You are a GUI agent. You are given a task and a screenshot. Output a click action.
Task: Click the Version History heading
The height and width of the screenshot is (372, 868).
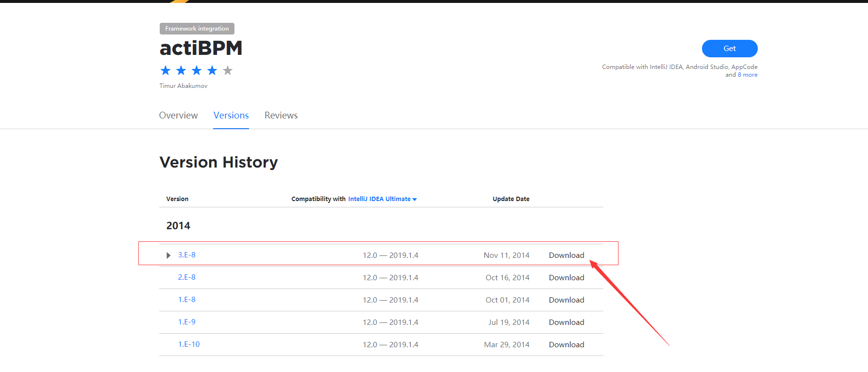pos(219,162)
